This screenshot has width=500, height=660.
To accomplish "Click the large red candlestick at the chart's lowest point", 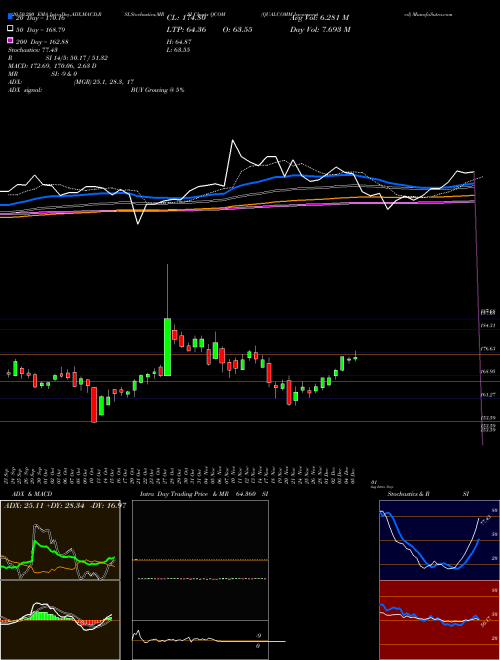I will pyautogui.click(x=94, y=404).
